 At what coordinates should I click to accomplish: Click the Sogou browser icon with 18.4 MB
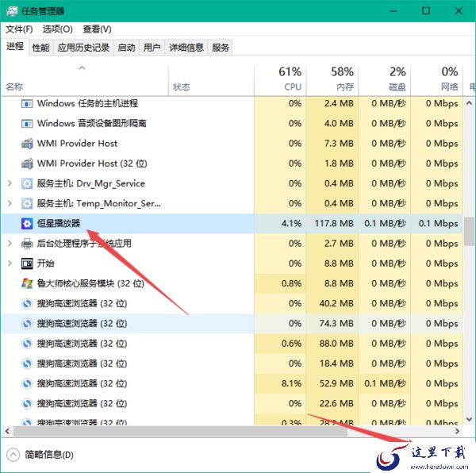27,363
